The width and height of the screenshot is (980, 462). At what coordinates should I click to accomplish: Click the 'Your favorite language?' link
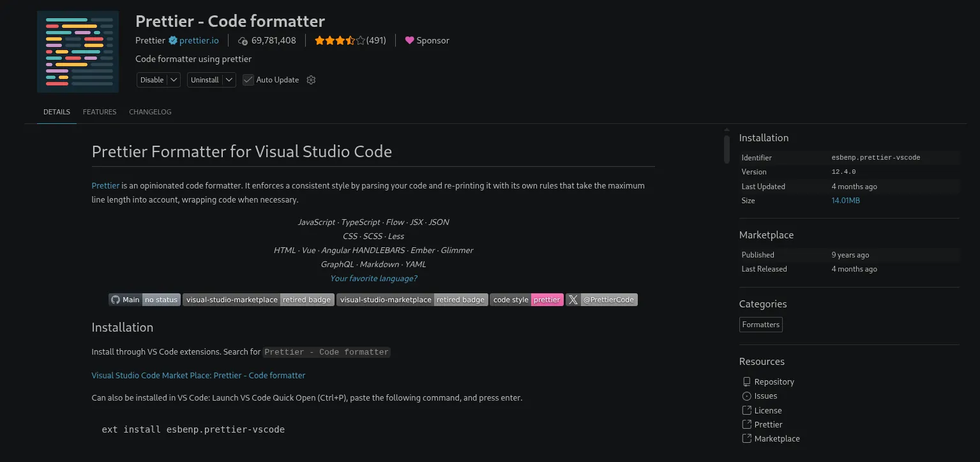[x=373, y=279]
